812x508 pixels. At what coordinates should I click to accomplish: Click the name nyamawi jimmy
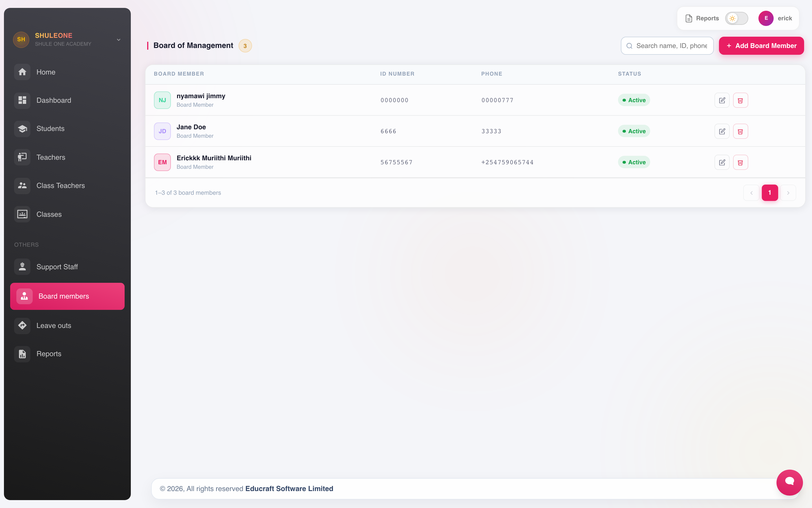(x=201, y=96)
